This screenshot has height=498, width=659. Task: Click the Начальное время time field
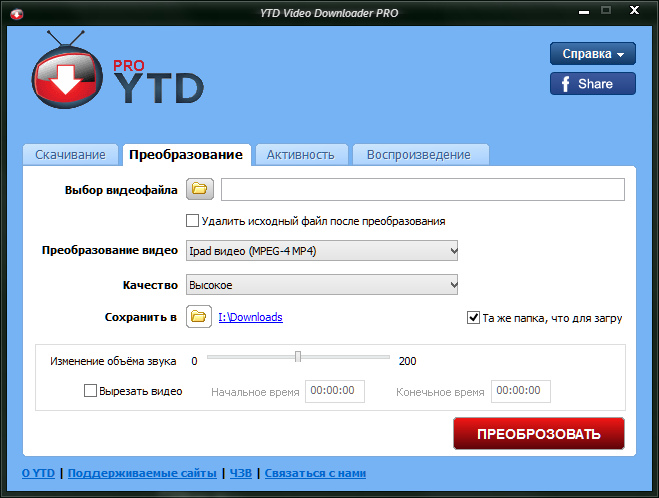coord(335,391)
